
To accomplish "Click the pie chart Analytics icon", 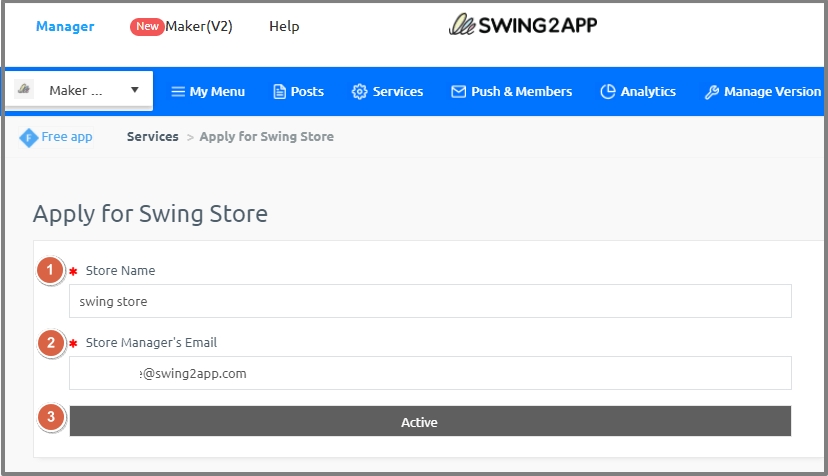I will click(x=607, y=92).
